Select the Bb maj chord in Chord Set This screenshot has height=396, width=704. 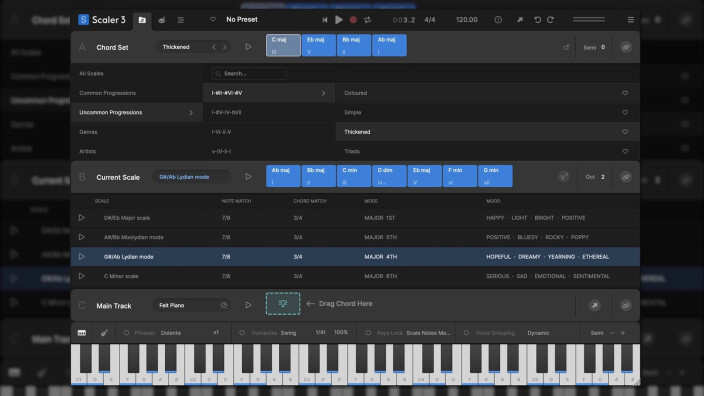click(354, 45)
